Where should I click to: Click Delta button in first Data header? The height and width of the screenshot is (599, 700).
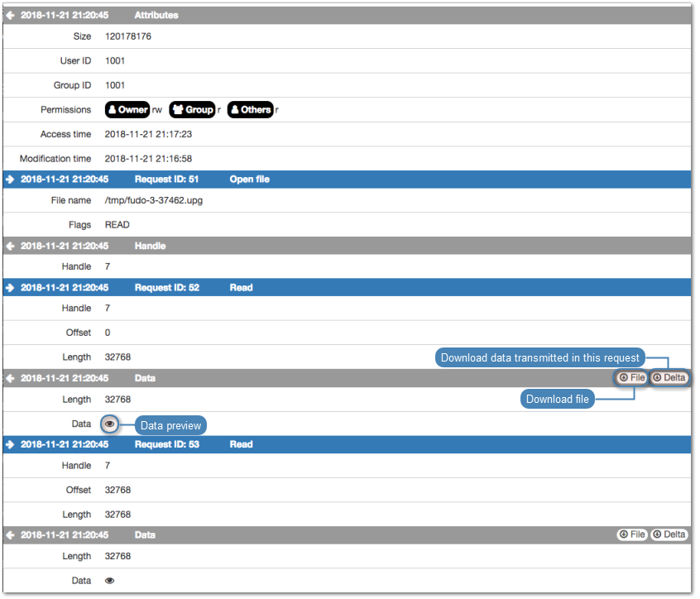(x=669, y=377)
